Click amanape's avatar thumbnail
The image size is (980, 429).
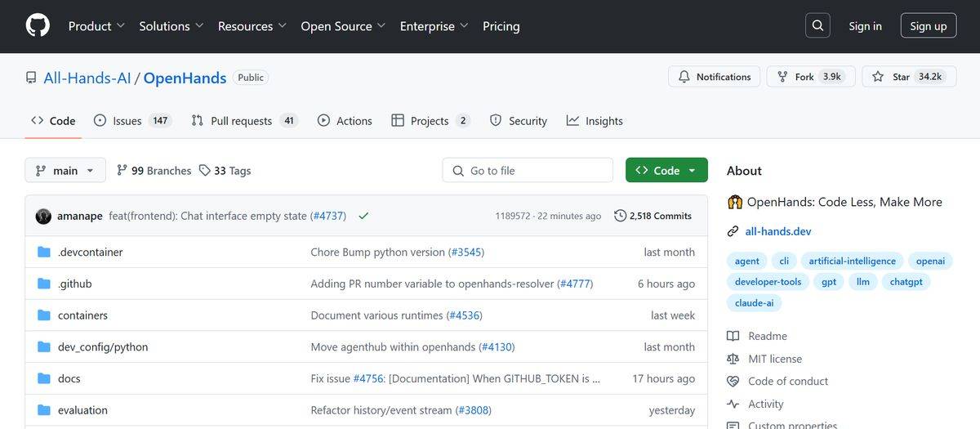[x=43, y=217]
